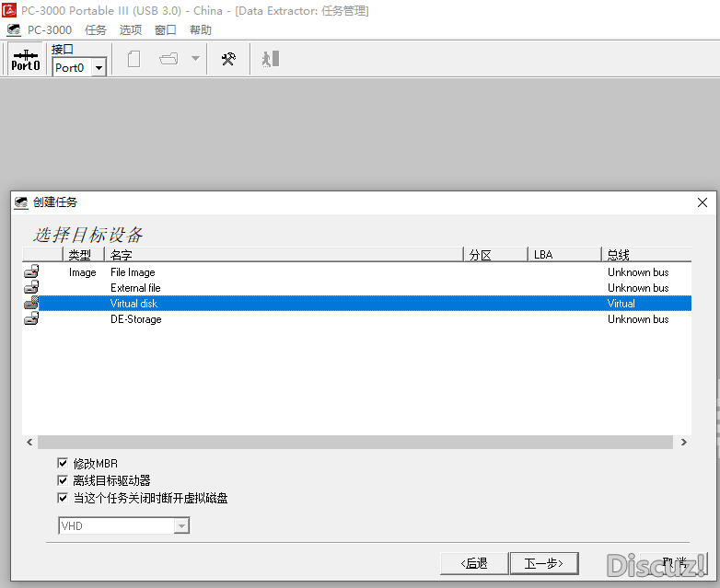Select the DE-Storage device icon
720x588 pixels.
coord(31,318)
